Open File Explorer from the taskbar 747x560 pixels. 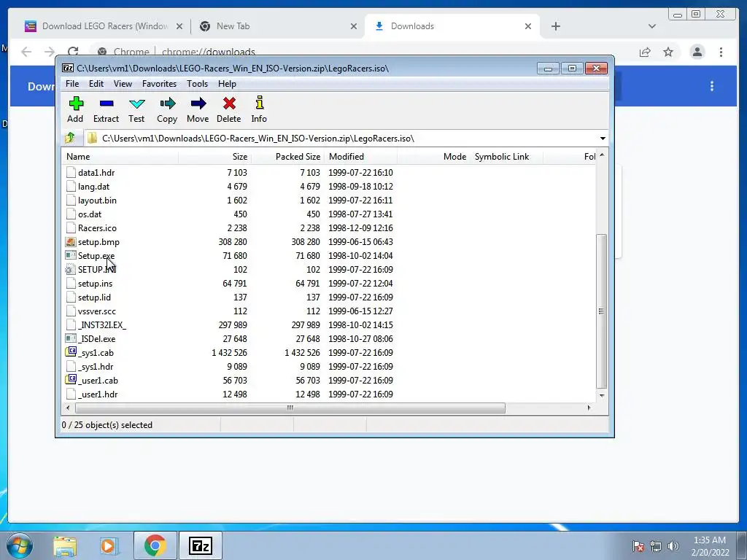tap(65, 545)
